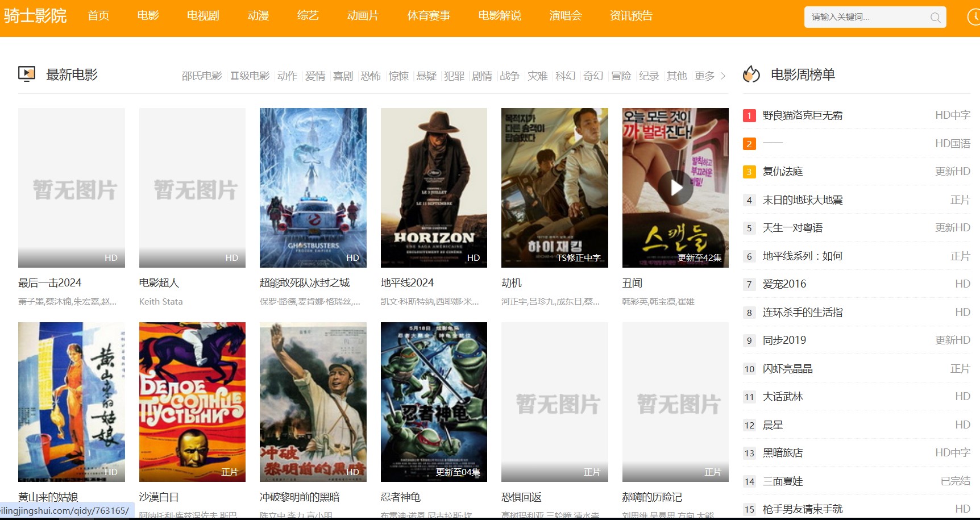This screenshot has width=980, height=520.
Task: Open the Horizon poster thumbnail
Action: (434, 188)
